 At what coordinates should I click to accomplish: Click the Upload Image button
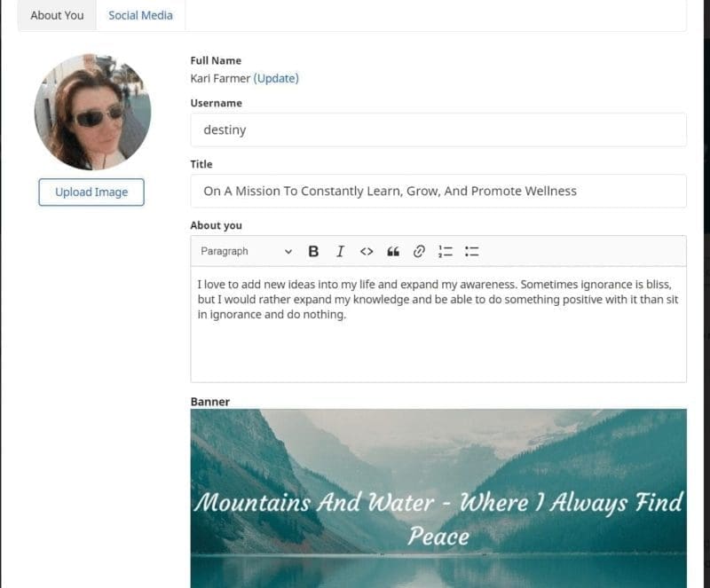coord(91,192)
